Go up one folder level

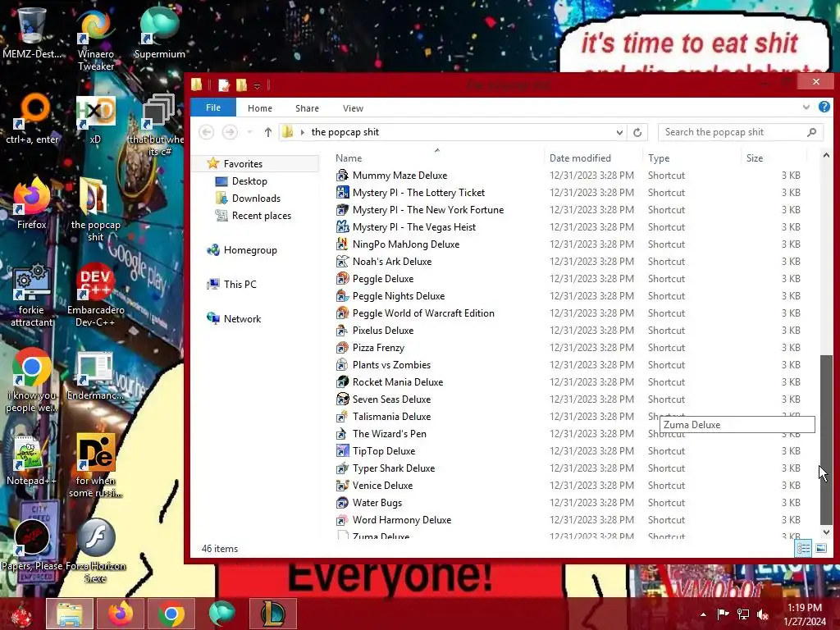pyautogui.click(x=268, y=132)
